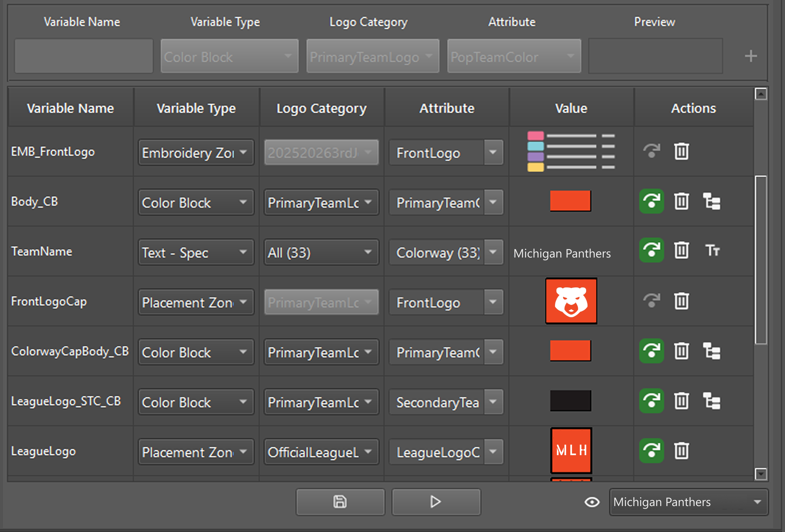Open LeagueLogoC attribute dropdown for LeagueLogo
The height and width of the screenshot is (532, 785).
point(446,452)
